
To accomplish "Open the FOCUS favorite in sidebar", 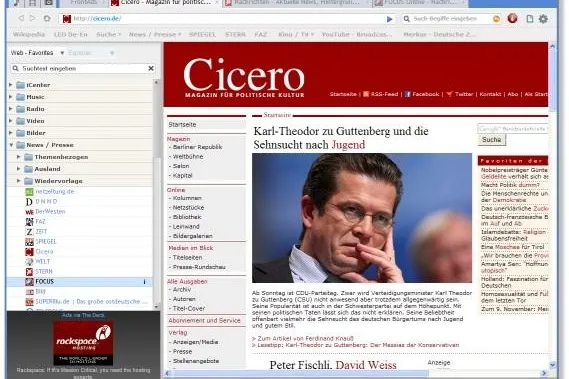I will [x=44, y=281].
